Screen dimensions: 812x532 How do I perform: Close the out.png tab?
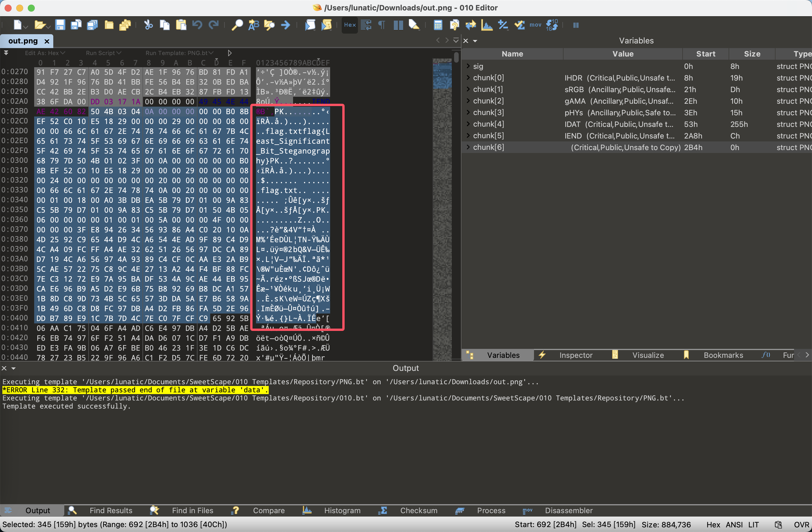47,41
